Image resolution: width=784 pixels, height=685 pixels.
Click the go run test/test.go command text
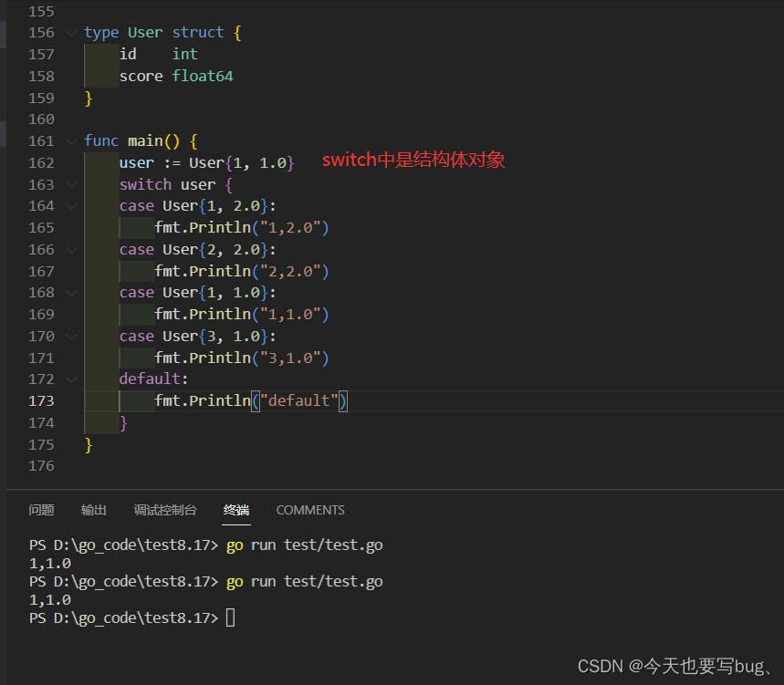pyautogui.click(x=306, y=545)
